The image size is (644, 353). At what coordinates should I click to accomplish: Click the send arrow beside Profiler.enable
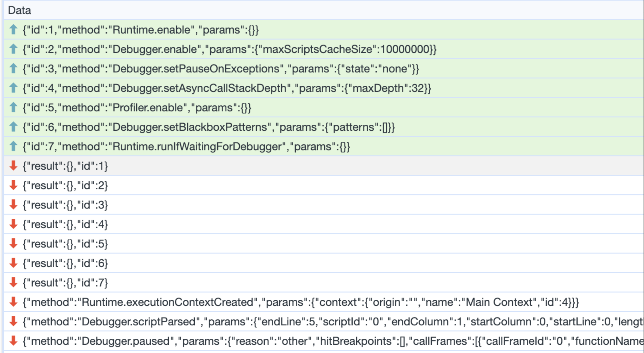[x=13, y=107]
